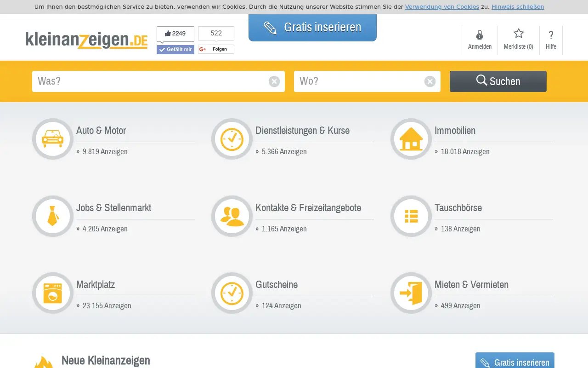Click the Kontakte & Freizeitangebote people icon

(x=232, y=216)
